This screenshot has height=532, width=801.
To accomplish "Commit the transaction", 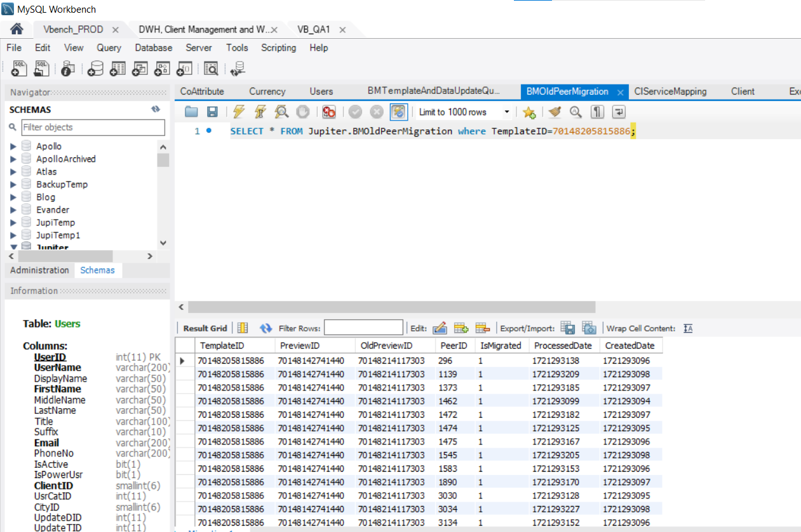I will point(355,112).
